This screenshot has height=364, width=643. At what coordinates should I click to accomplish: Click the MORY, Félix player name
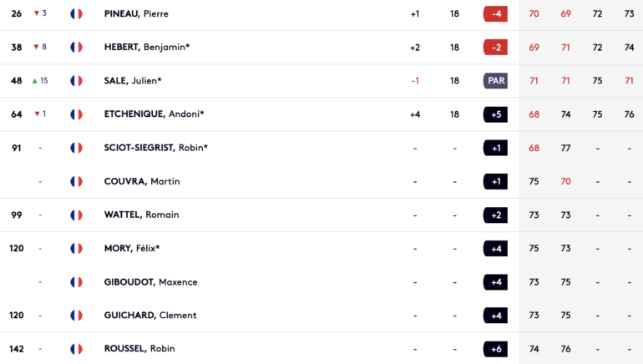(x=132, y=249)
